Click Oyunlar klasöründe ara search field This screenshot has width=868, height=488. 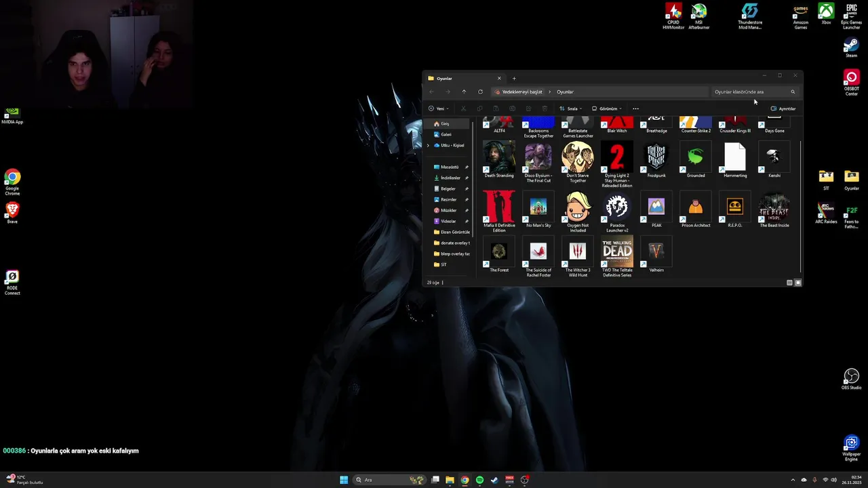pos(755,91)
